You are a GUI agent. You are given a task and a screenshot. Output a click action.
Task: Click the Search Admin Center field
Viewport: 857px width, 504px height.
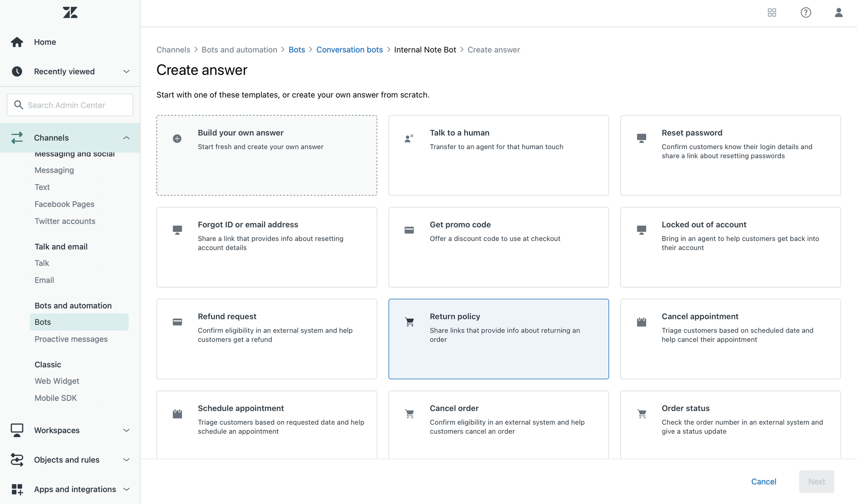(x=70, y=105)
